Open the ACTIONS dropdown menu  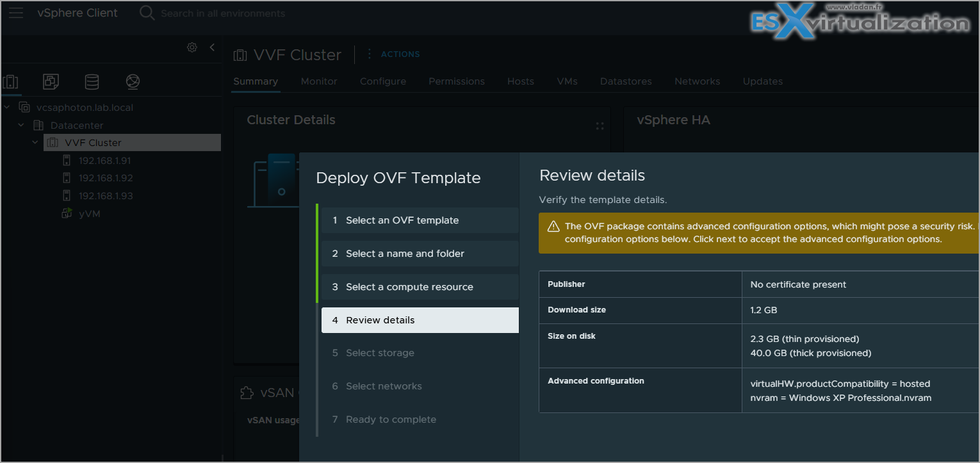tap(400, 54)
